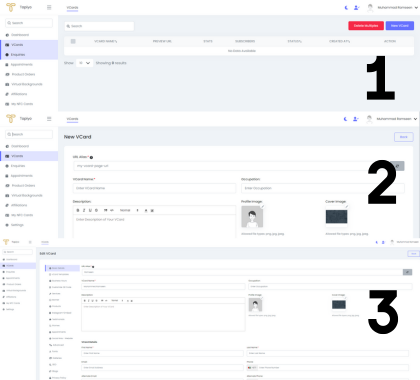Toggle dark mode moon icon on New VCard page
Image resolution: width=420 pixels, height=380 pixels.
coord(346,119)
